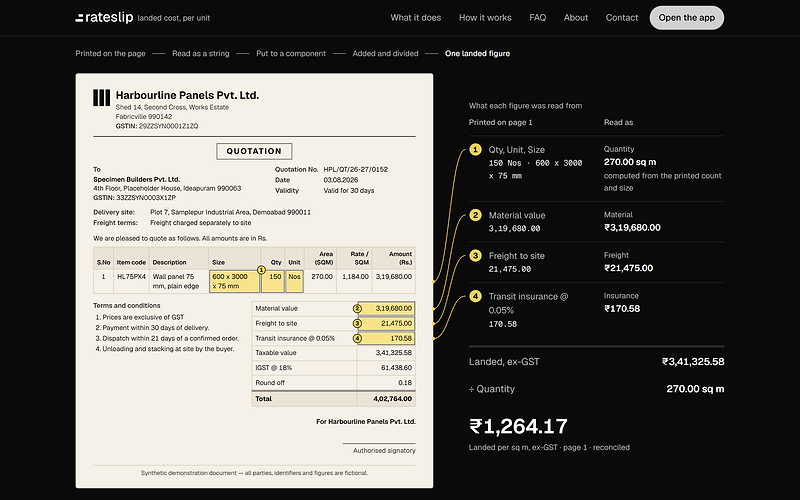Click the IGST @ 18% amount 61,438.60
800x500 pixels.
(396, 367)
